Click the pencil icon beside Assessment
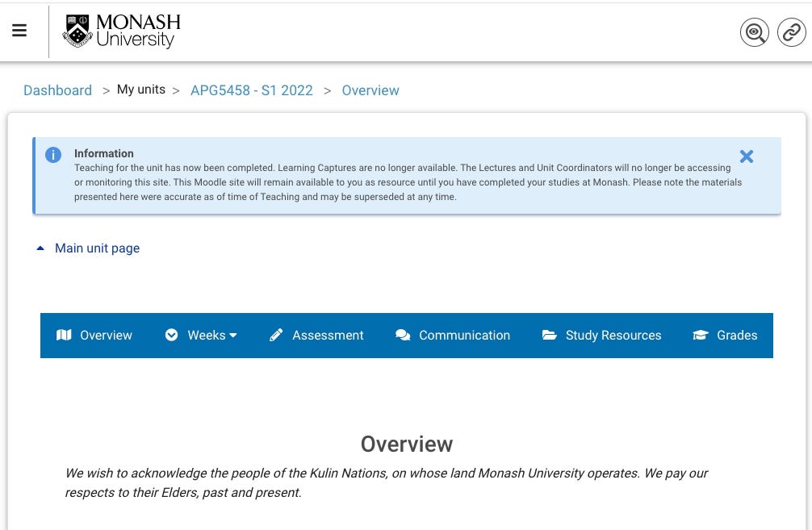The height and width of the screenshot is (530, 812). [276, 335]
